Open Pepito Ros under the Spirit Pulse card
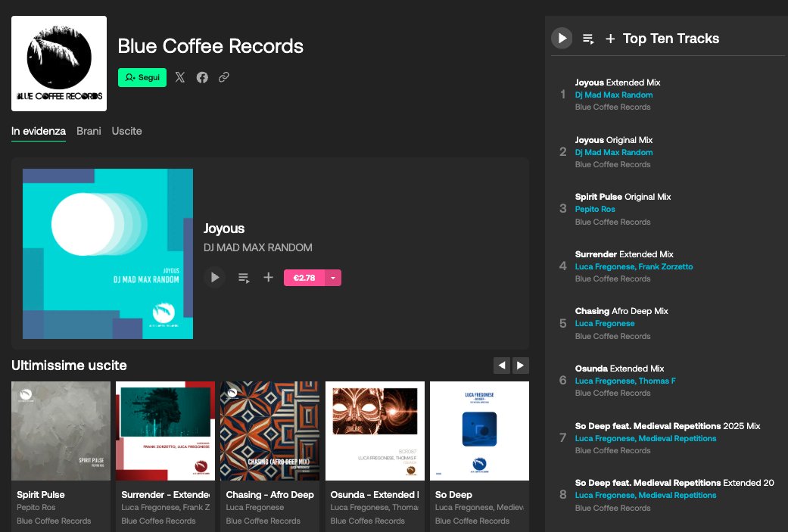The width and height of the screenshot is (788, 532). click(x=36, y=507)
